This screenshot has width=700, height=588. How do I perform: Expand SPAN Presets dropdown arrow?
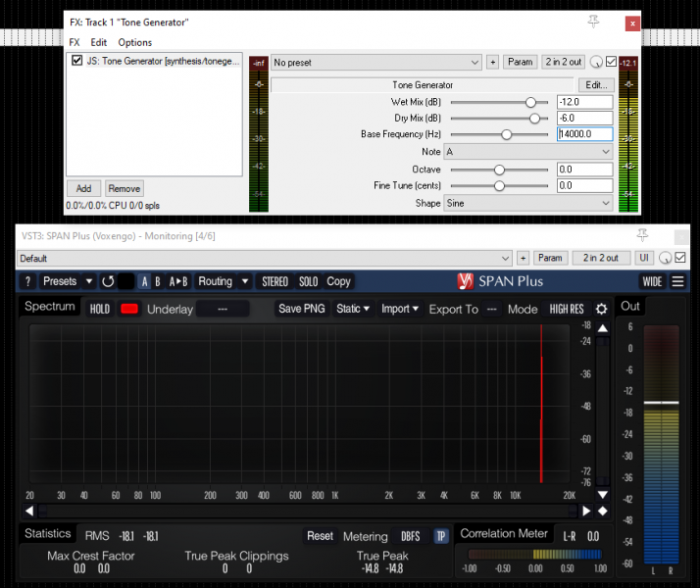pyautogui.click(x=89, y=281)
